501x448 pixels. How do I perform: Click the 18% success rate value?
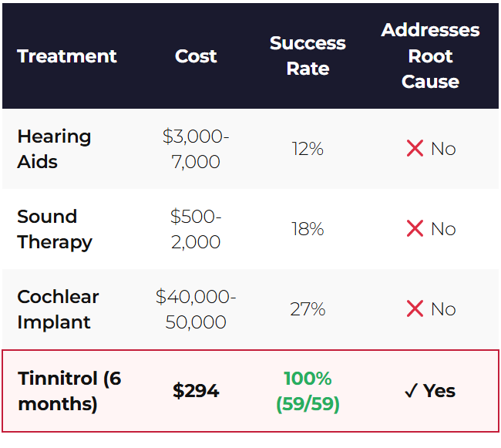[308, 229]
